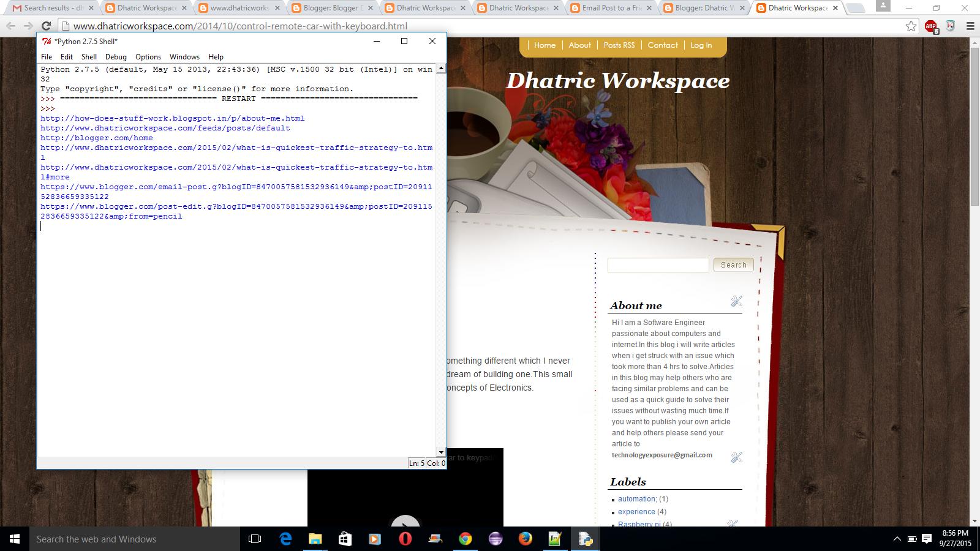The width and height of the screenshot is (980, 551).
Task: Open the Shell menu in IDLE
Action: (89, 56)
